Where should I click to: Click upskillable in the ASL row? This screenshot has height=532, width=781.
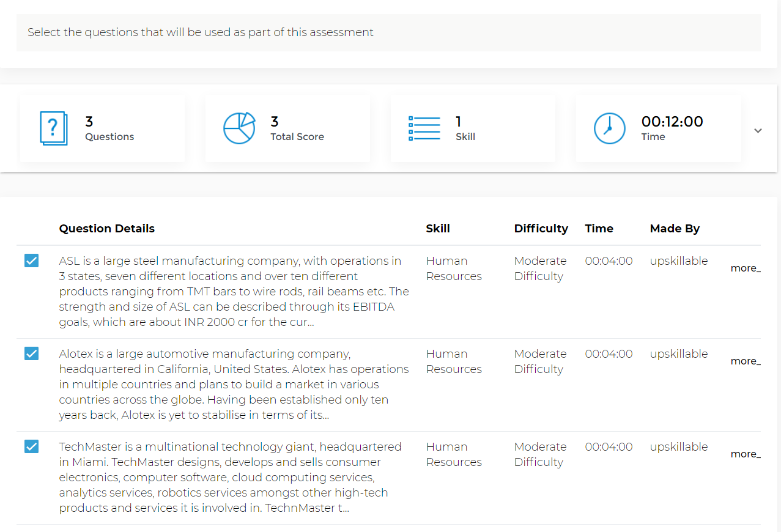(679, 261)
